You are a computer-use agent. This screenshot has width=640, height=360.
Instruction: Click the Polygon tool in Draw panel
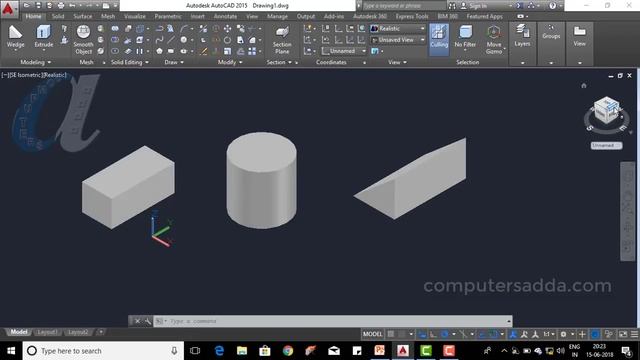click(159, 51)
